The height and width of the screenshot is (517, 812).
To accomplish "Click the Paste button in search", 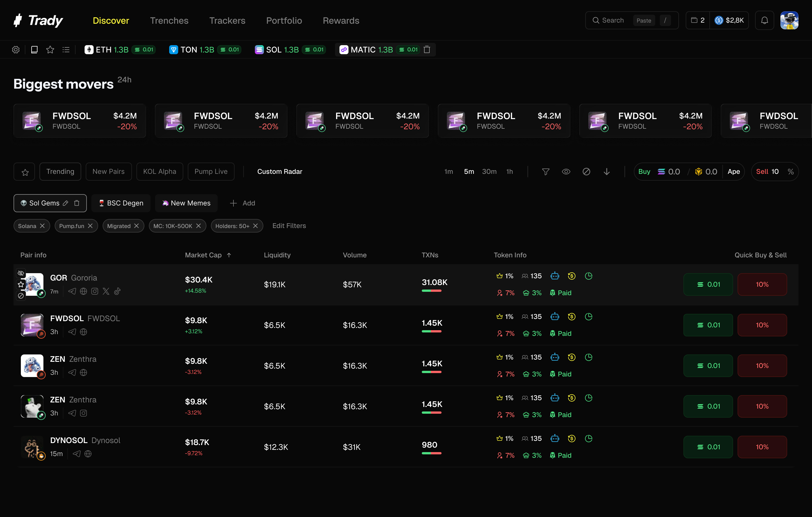I will (x=644, y=21).
